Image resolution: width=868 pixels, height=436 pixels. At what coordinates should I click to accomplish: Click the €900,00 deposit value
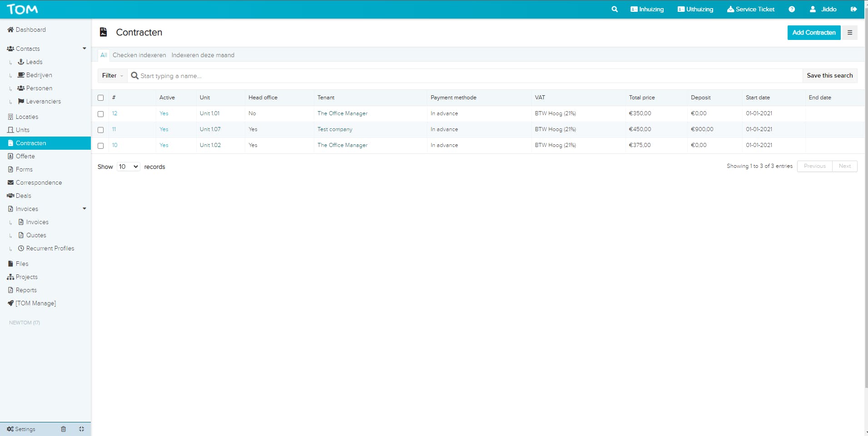[x=702, y=129]
